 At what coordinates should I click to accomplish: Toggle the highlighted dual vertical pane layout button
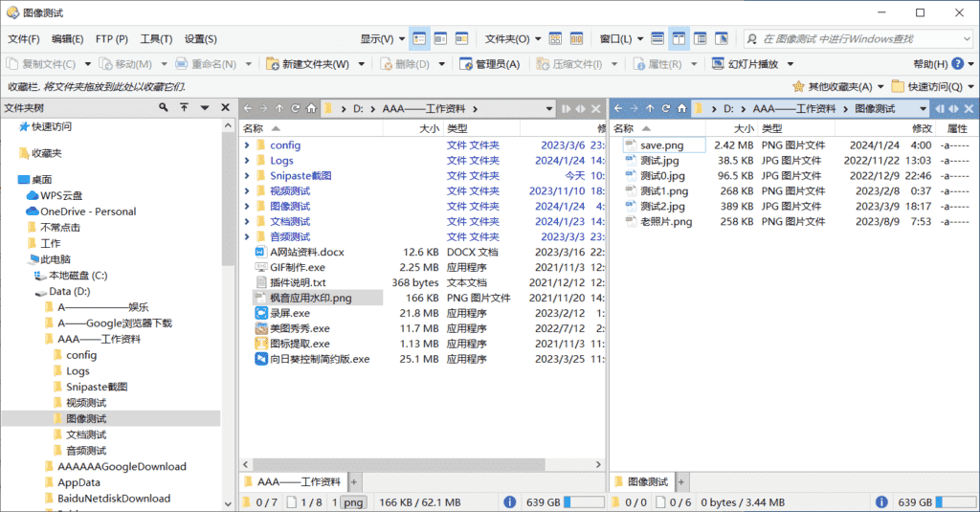[679, 39]
